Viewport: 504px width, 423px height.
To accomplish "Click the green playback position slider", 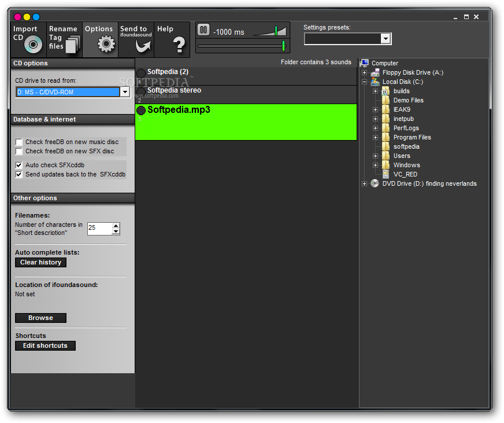I will tap(283, 46).
